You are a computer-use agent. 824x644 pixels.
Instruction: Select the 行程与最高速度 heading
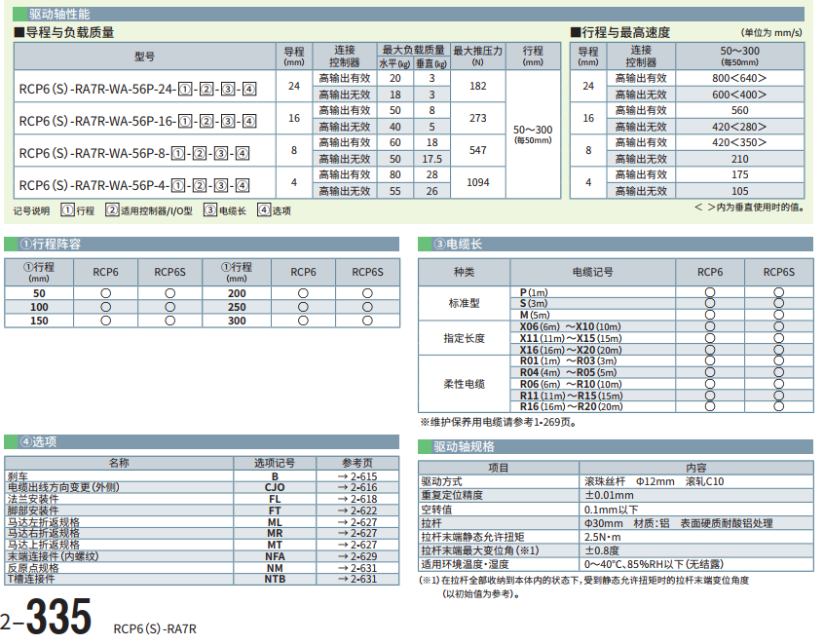(x=620, y=32)
